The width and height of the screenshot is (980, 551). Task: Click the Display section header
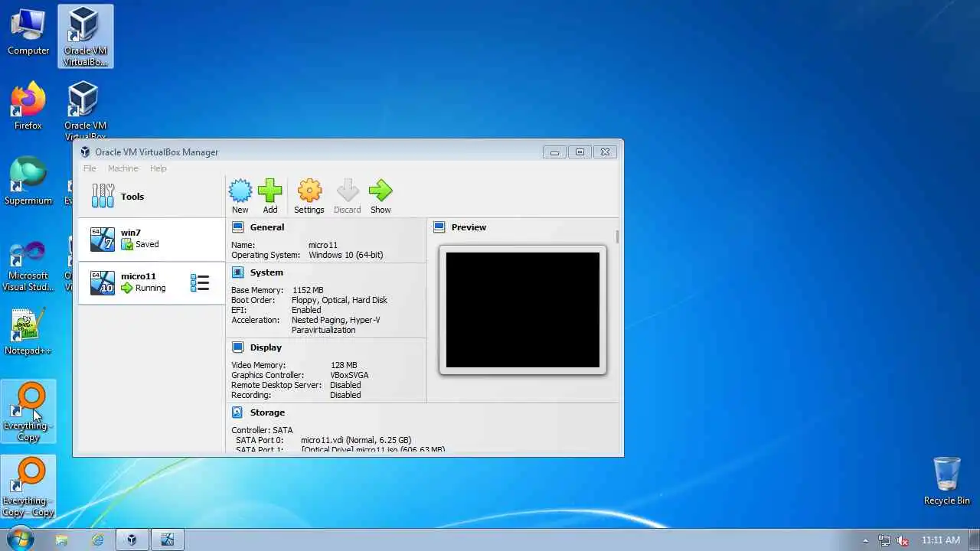pos(266,347)
